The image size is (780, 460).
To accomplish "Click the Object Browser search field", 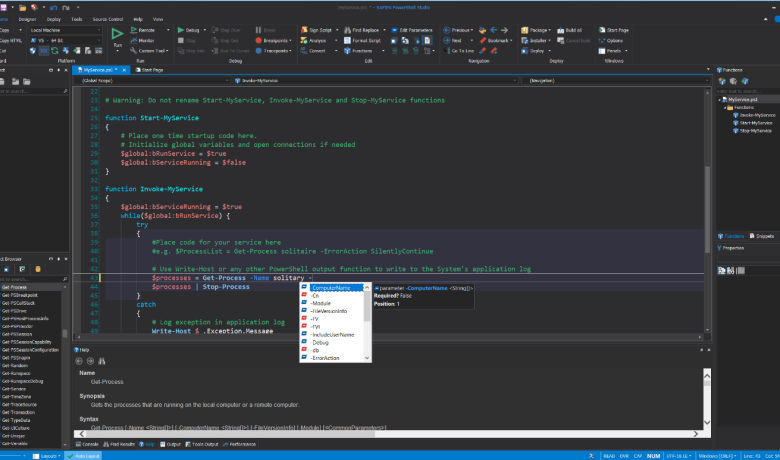I will coord(32,279).
